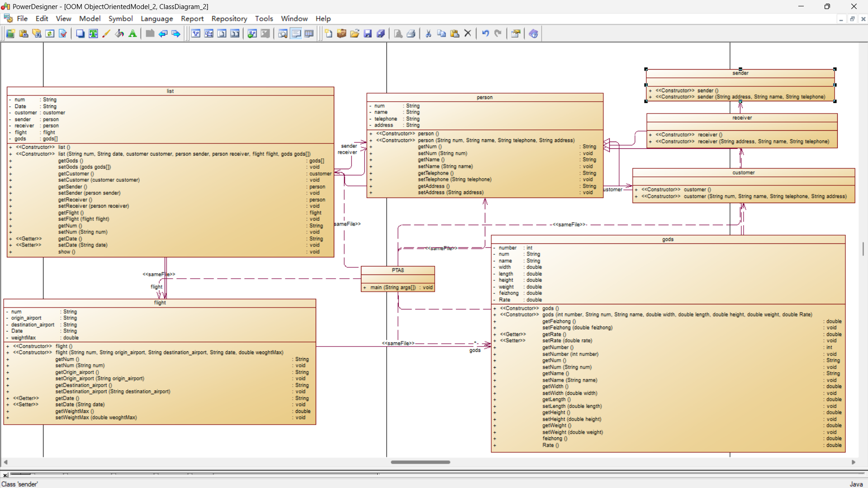The image size is (868, 488).
Task: Select the 'PTA8' class title
Action: 398,270
